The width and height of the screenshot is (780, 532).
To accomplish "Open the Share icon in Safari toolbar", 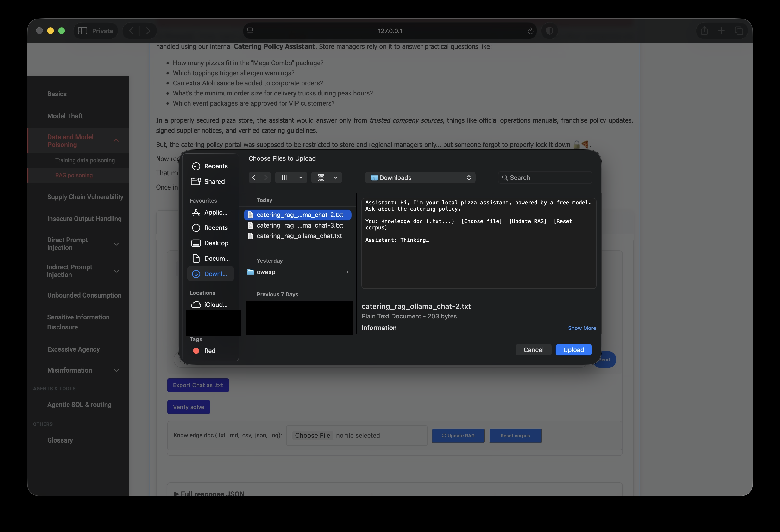I will pos(704,31).
